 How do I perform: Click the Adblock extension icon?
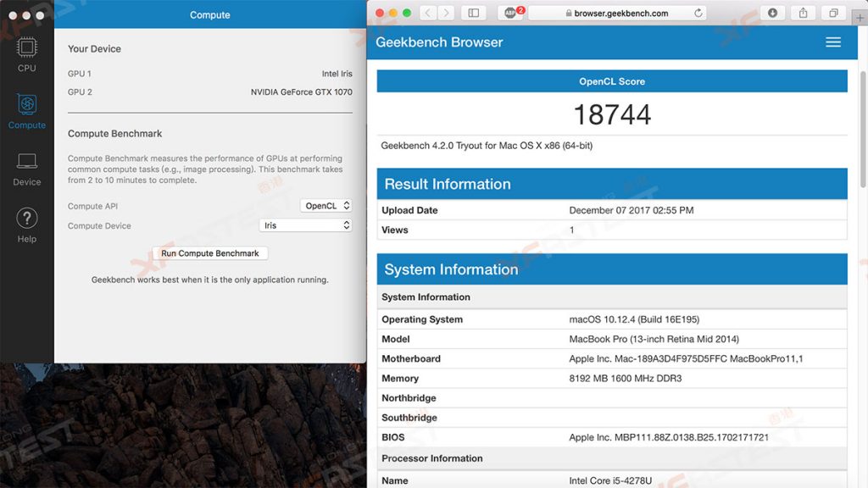point(510,13)
